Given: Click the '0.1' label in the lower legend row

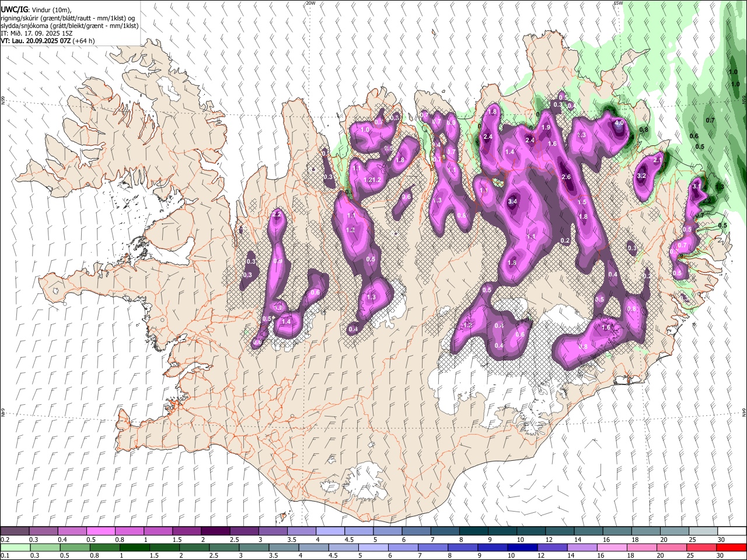Looking at the screenshot, I should (5, 556).
